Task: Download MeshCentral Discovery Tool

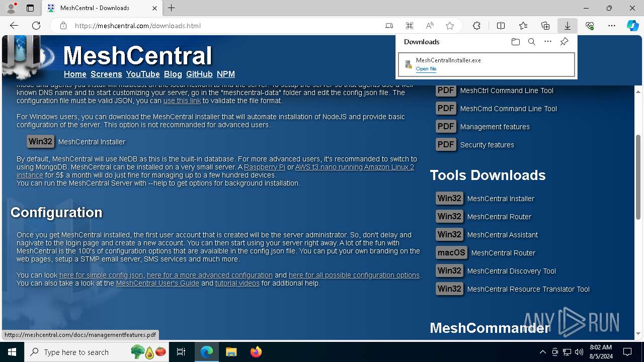Action: pos(449,271)
